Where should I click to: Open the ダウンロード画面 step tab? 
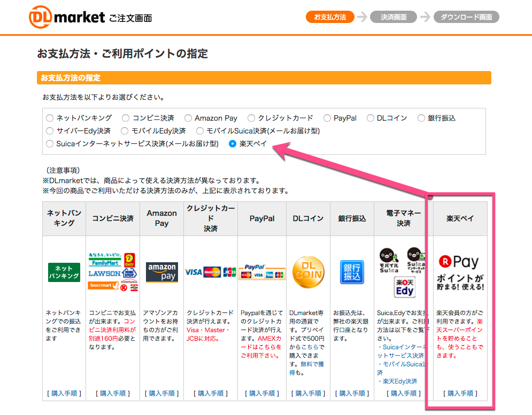click(466, 17)
